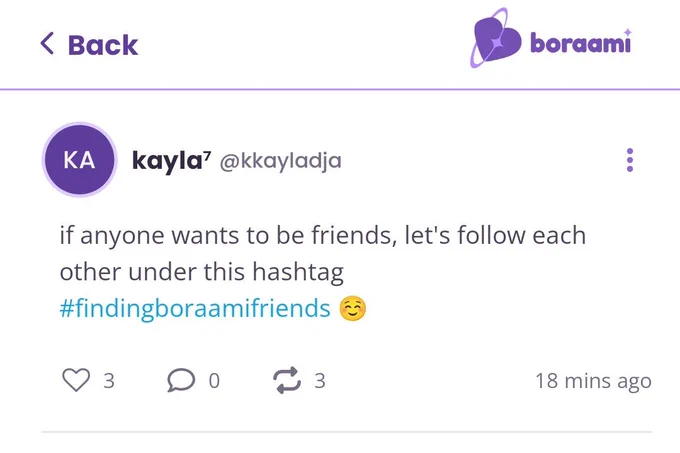Image resolution: width=680 pixels, height=453 pixels.
Task: Click the boraami heart planet logo
Action: point(496,38)
